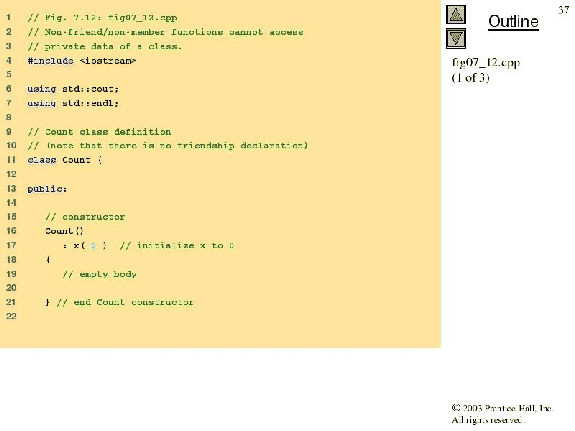
Task: Click the using std::cout; line
Action: coord(73,89)
